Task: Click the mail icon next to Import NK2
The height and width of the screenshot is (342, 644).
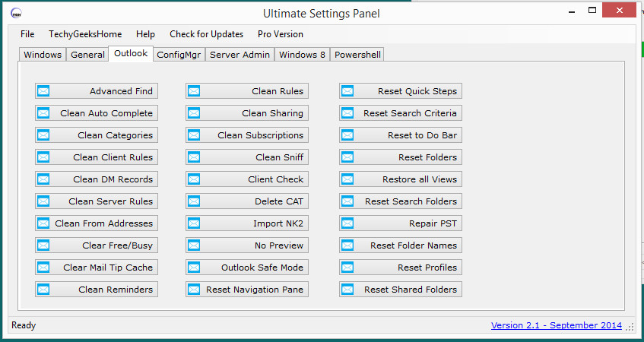Action: coord(194,223)
